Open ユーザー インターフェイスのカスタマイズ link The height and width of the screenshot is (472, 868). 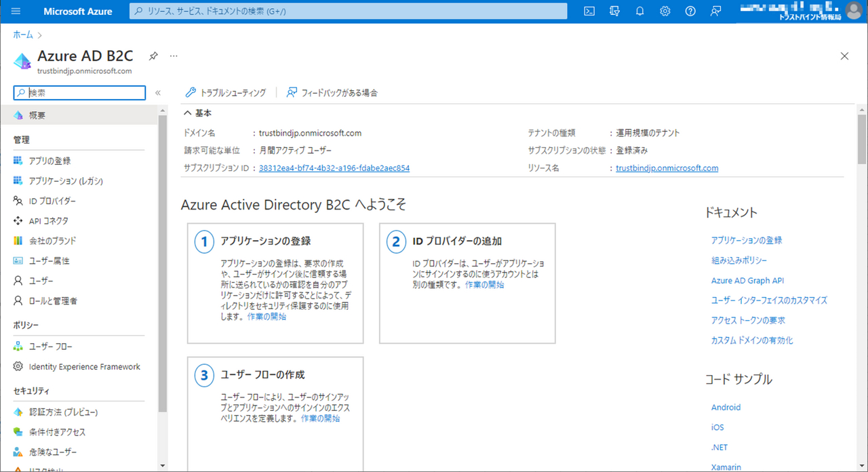[x=769, y=300]
